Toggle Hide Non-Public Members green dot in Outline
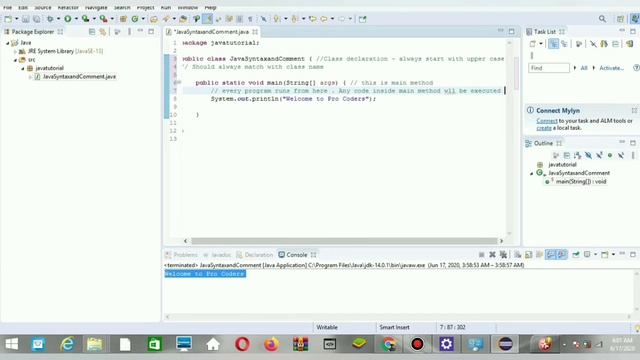The height and width of the screenshot is (360, 640). point(610,155)
